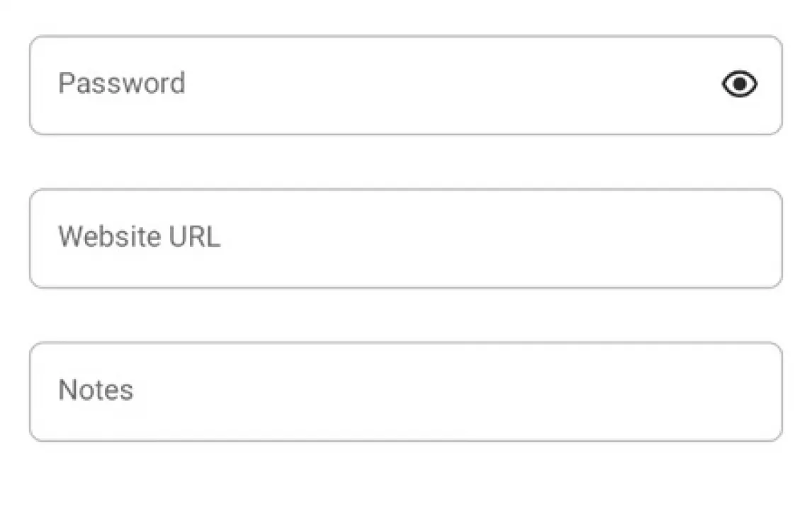The image size is (812, 507).
Task: Click the Website URL placeholder text
Action: click(139, 237)
